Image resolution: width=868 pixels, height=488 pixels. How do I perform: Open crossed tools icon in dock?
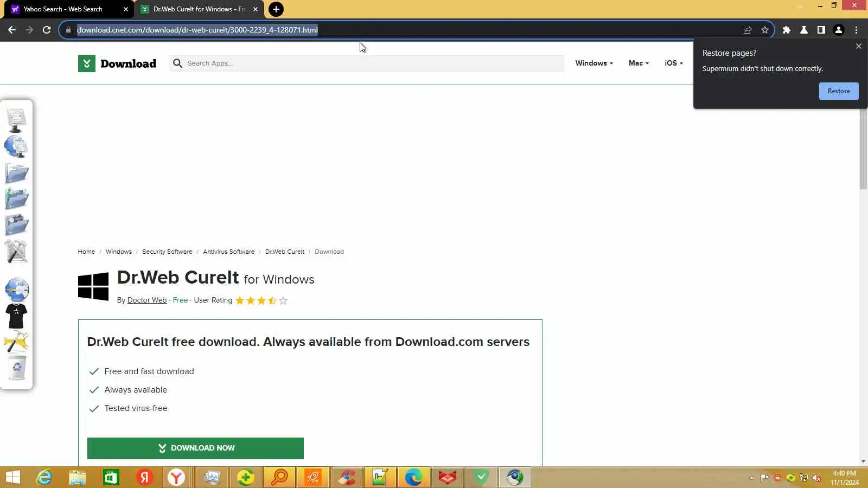[x=16, y=251]
